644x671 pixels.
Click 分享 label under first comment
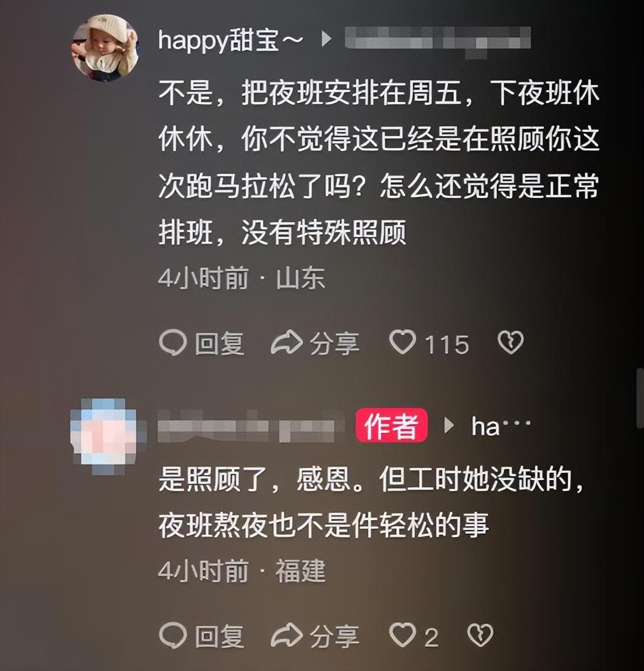334,343
